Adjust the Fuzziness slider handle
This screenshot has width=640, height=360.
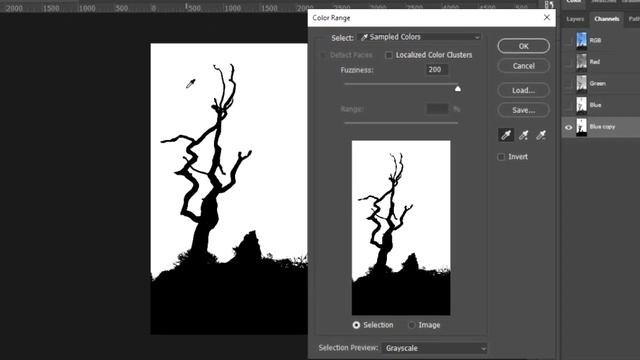[x=458, y=89]
